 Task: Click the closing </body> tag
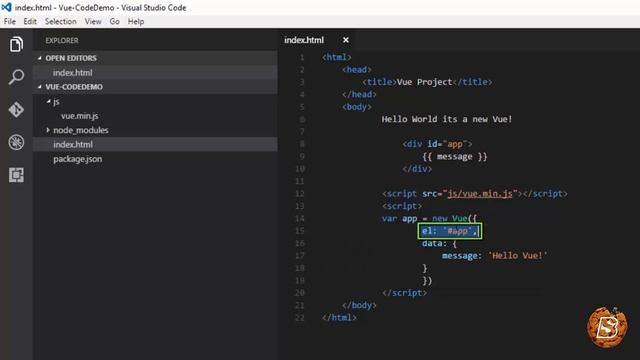tap(359, 305)
